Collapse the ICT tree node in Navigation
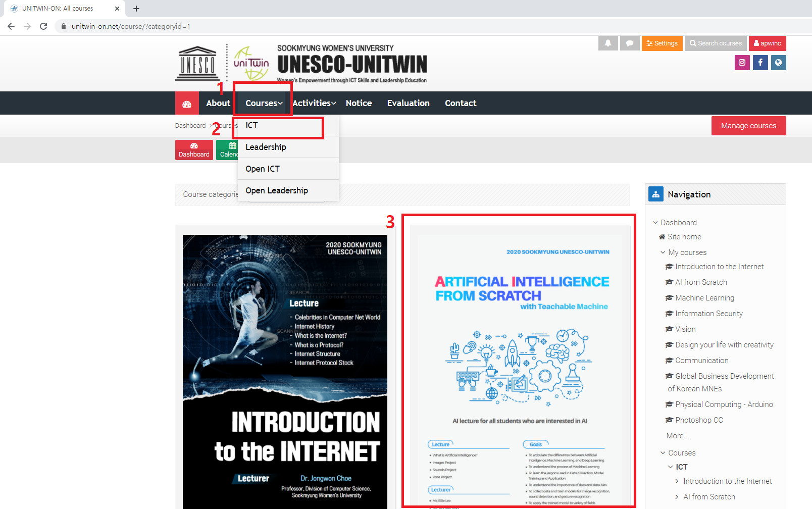Image resolution: width=812 pixels, height=509 pixels. pos(671,467)
